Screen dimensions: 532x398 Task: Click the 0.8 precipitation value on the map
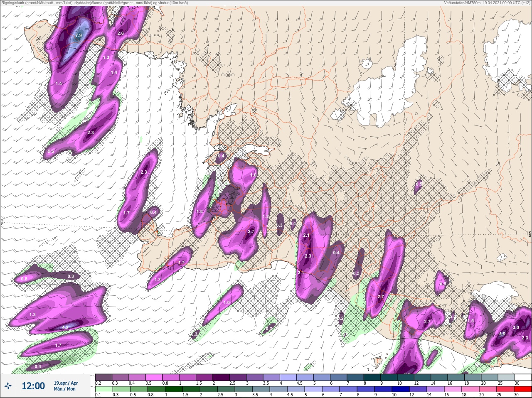point(24,279)
